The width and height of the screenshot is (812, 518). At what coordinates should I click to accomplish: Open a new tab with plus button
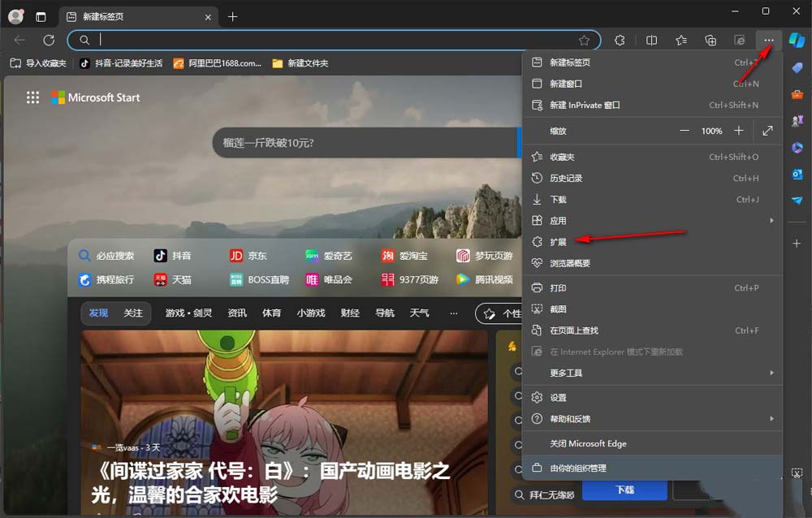tap(232, 17)
